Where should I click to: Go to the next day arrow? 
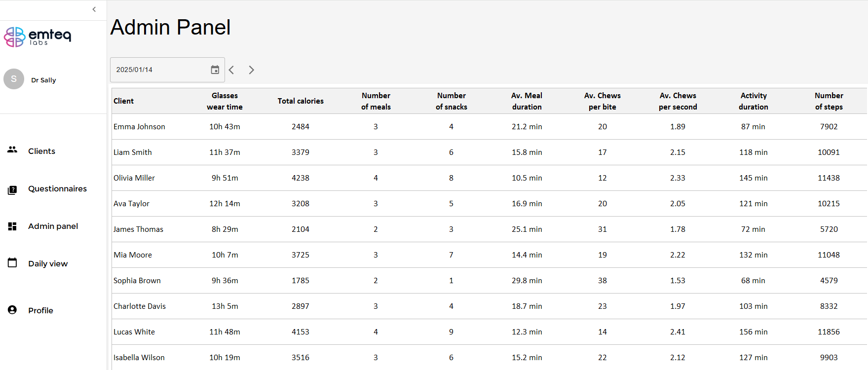coord(251,70)
